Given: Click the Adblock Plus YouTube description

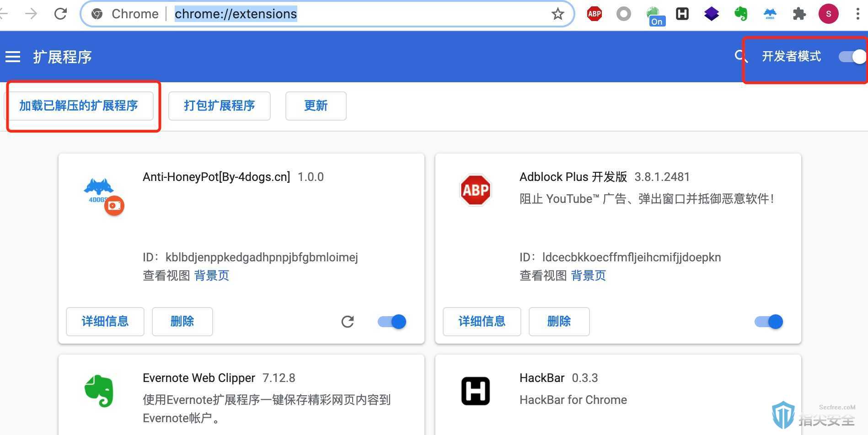Looking at the screenshot, I should click(x=647, y=199).
